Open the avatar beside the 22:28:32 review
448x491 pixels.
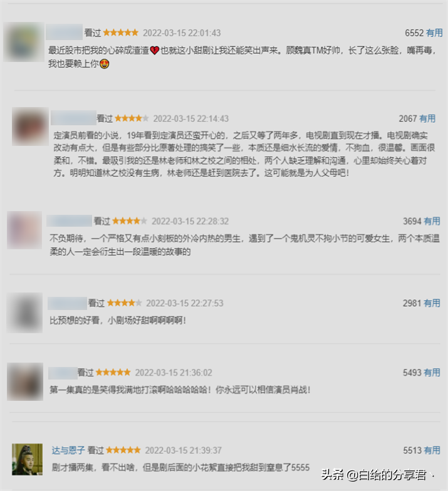pos(24,230)
